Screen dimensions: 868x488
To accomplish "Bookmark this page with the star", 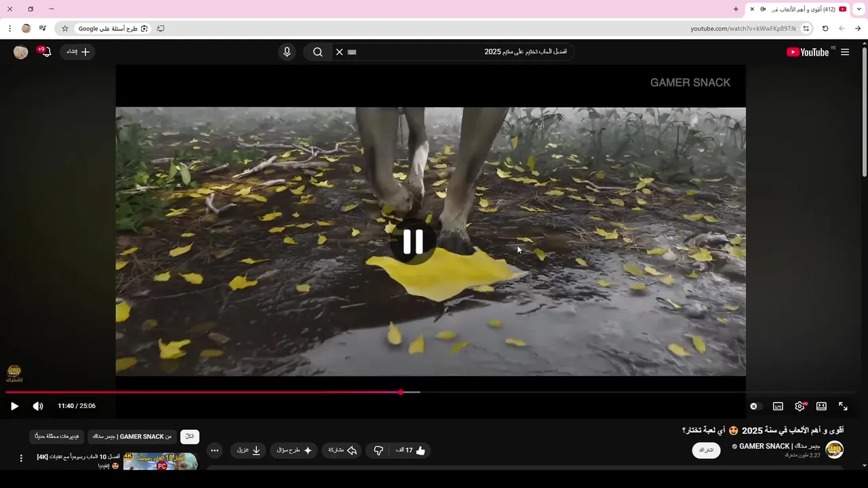I will point(65,28).
